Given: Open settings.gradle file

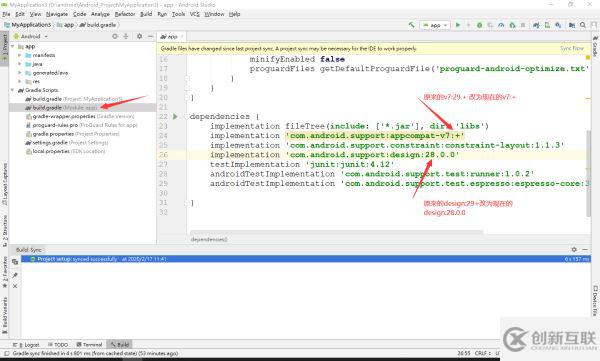Looking at the screenshot, I should [x=67, y=142].
